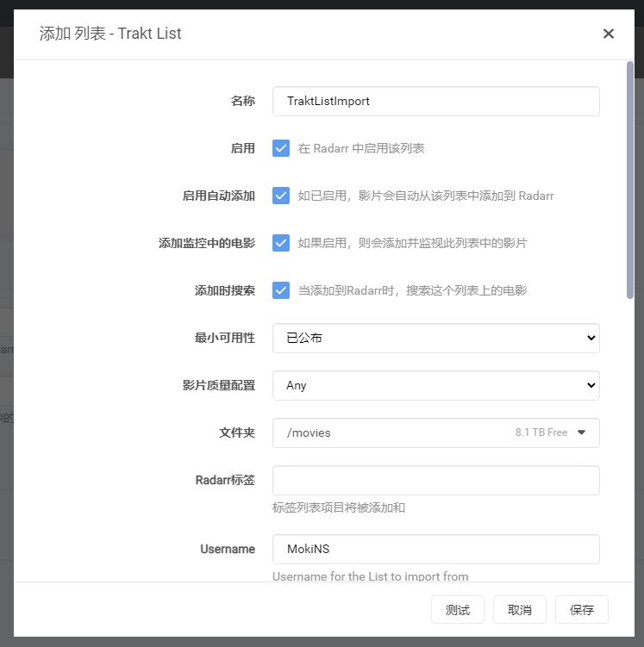Screen dimensions: 644x647
Task: Click the description 在 Radarr 中启用该列表
Action: click(361, 148)
